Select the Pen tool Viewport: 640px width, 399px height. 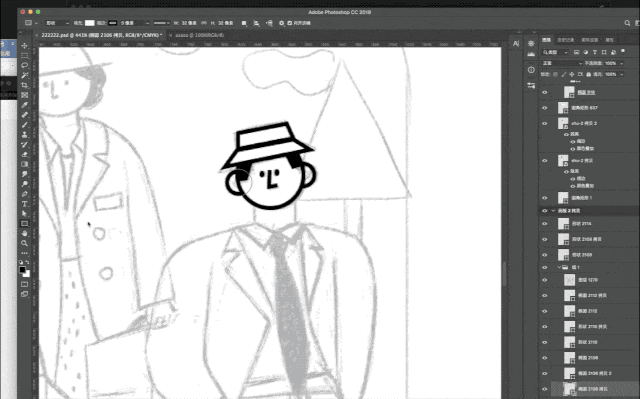[x=24, y=194]
